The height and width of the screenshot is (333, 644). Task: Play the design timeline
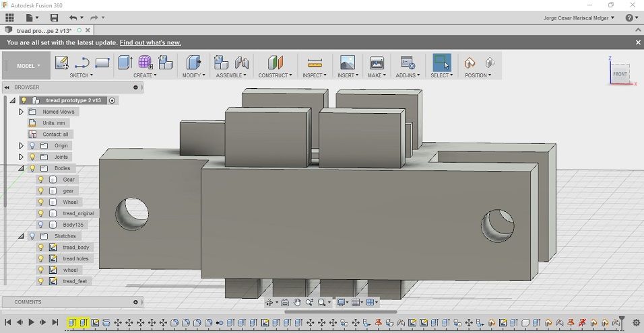pos(31,322)
